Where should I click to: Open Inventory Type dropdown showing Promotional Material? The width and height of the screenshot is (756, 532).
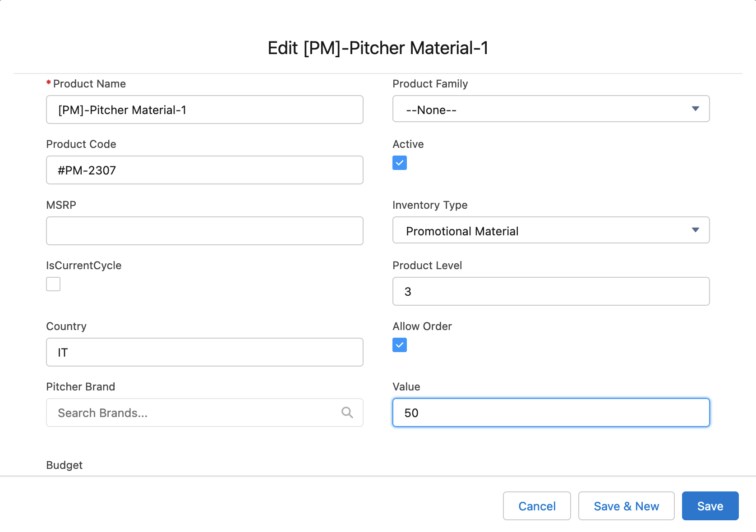[541, 230]
